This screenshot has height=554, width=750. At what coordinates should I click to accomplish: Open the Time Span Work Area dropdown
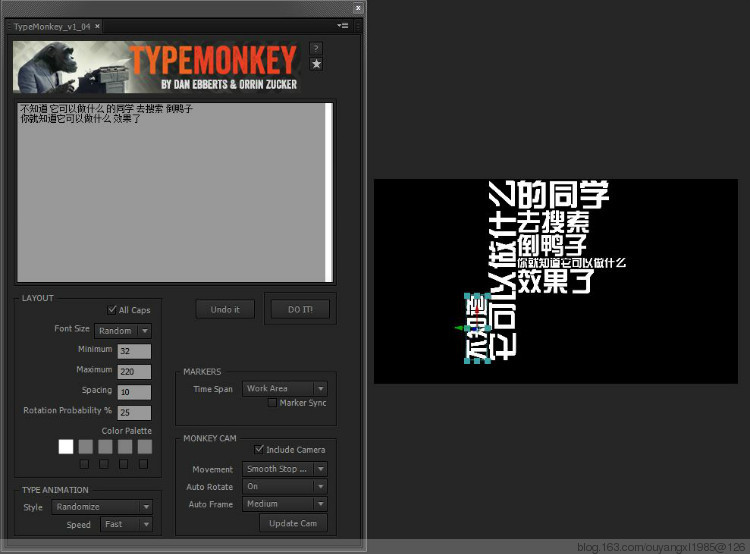click(x=285, y=388)
